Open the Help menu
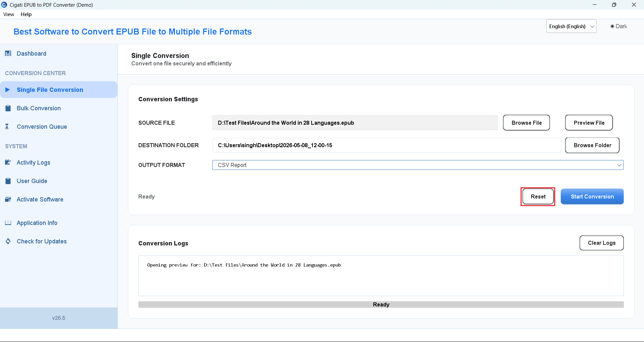 (x=26, y=14)
